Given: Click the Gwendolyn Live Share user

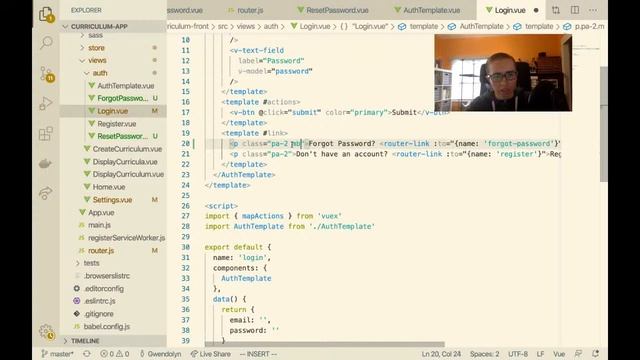Looking at the screenshot, I should click(x=160, y=354).
